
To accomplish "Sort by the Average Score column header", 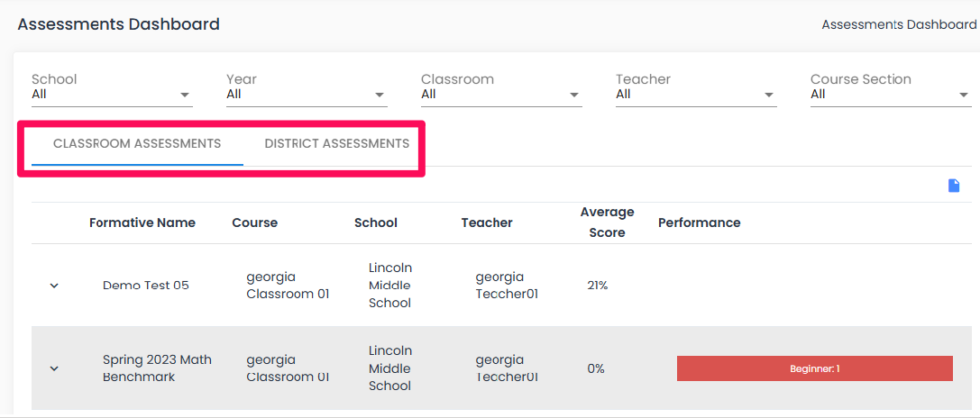I will tap(607, 223).
